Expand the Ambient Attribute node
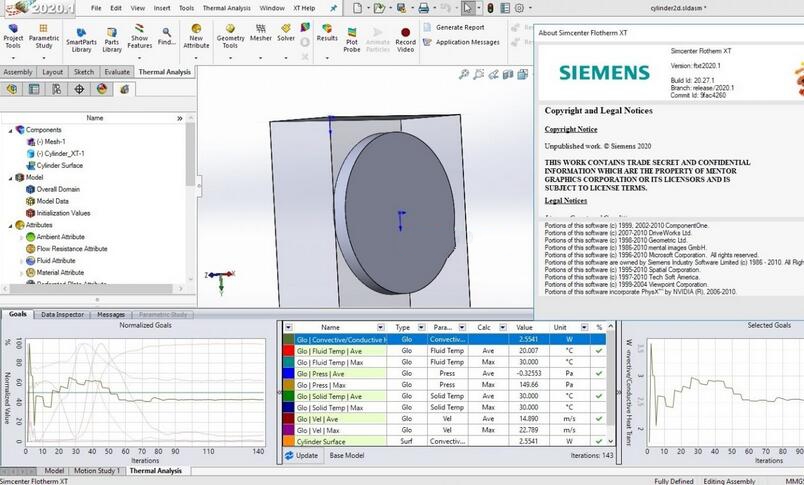Screen dimensions: 804x485 (21, 237)
